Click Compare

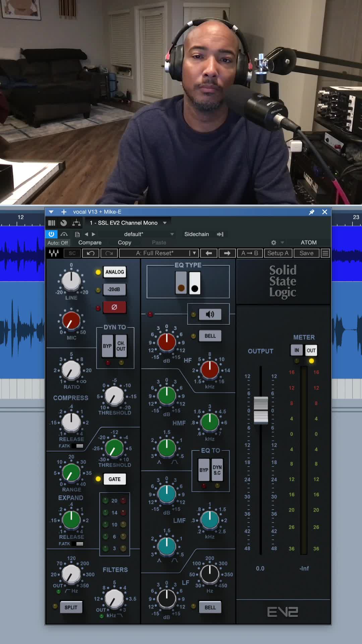pyautogui.click(x=90, y=243)
